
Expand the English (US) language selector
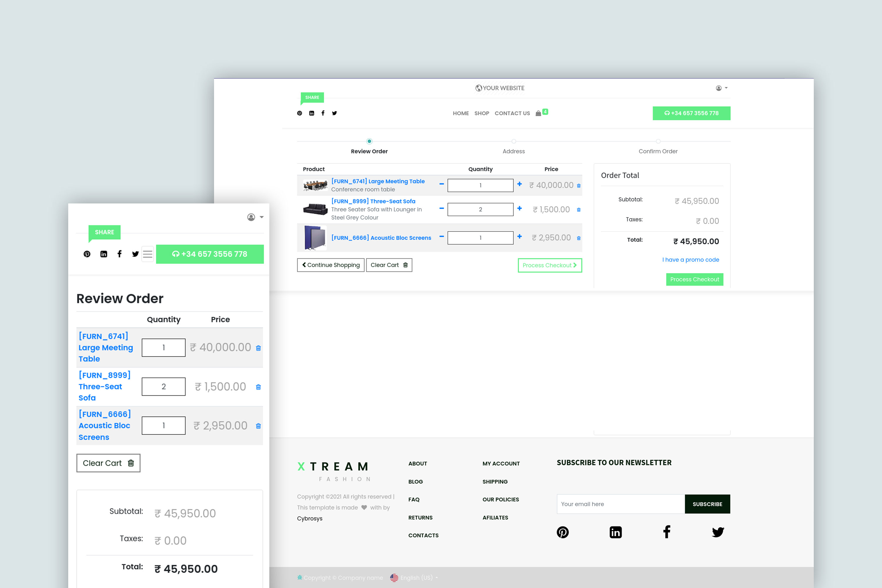point(416,577)
